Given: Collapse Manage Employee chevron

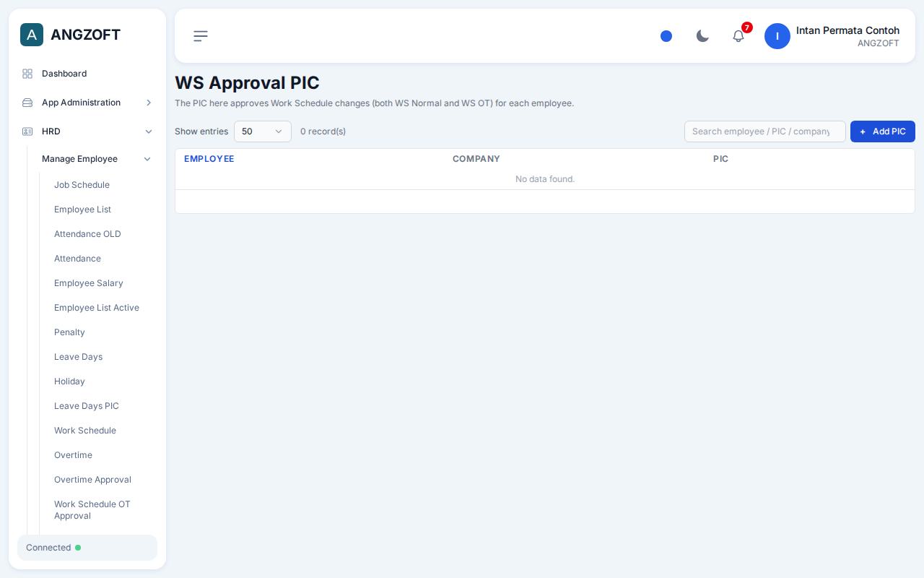Looking at the screenshot, I should pos(147,159).
